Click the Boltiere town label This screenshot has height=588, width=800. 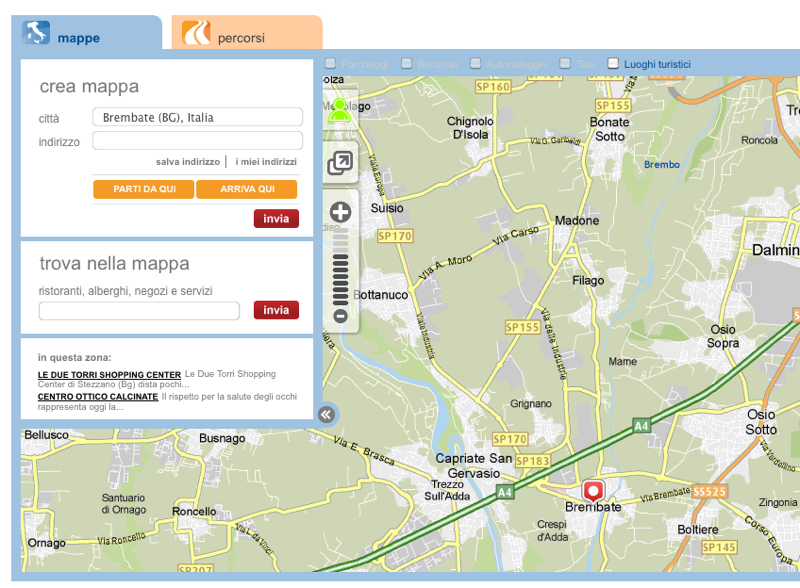(x=697, y=529)
